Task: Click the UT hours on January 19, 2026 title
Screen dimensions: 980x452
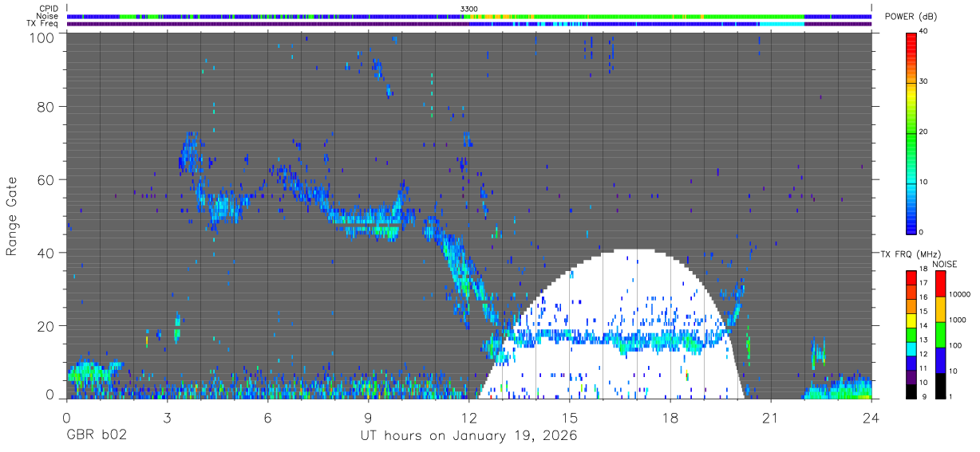Action: click(x=468, y=437)
